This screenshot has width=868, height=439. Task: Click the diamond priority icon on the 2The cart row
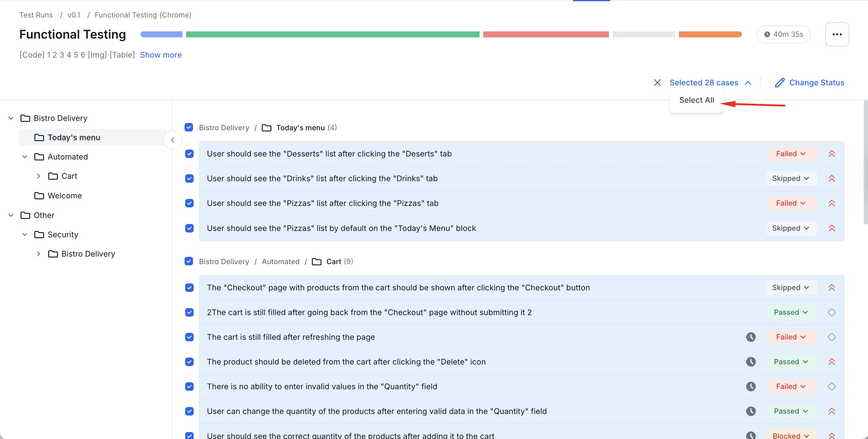coord(832,312)
